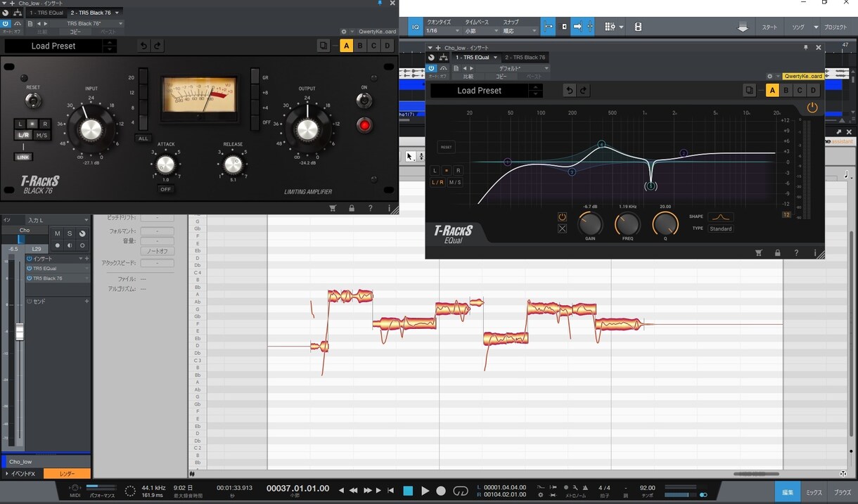Switch to 2 - TR5 Black 76 tab in EQual window
This screenshot has height=504, width=858.
click(526, 58)
